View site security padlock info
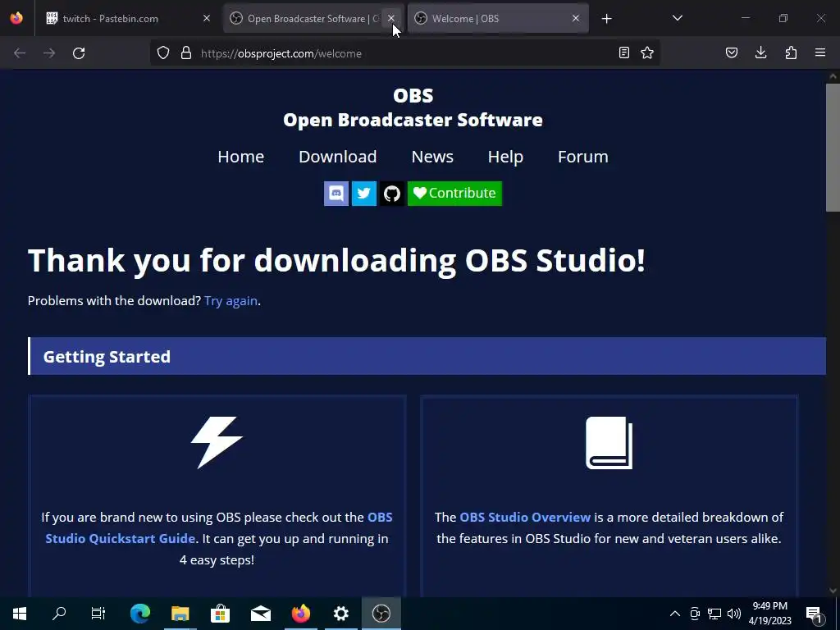 (x=186, y=53)
